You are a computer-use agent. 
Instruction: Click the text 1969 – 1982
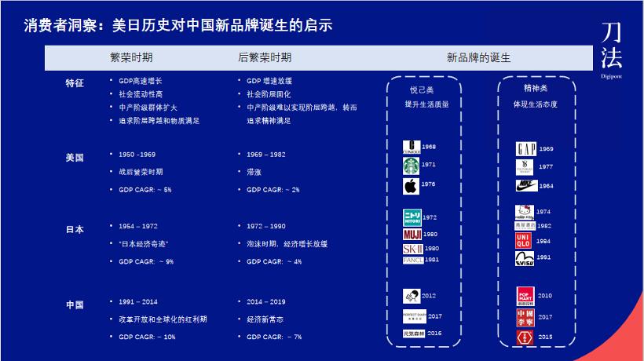266,155
